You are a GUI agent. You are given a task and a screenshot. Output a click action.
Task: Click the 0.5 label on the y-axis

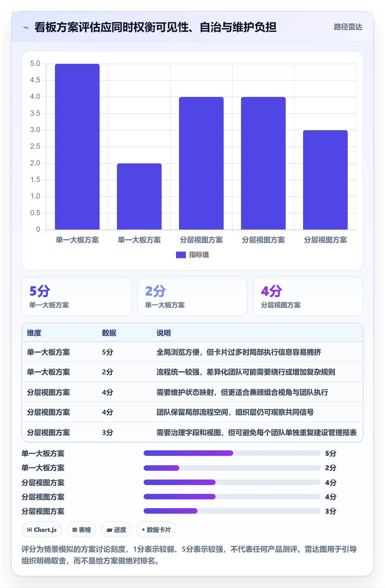35,213
